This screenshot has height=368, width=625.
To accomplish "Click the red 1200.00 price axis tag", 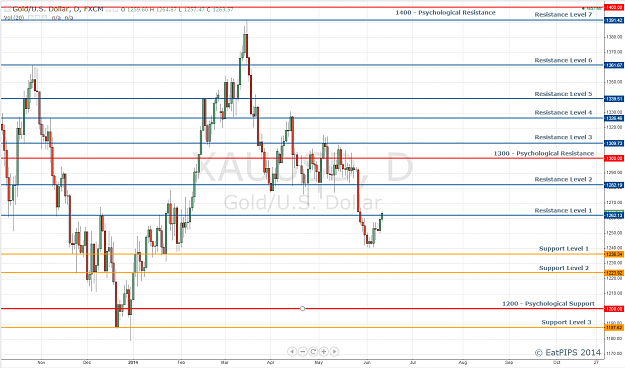I will coord(614,309).
